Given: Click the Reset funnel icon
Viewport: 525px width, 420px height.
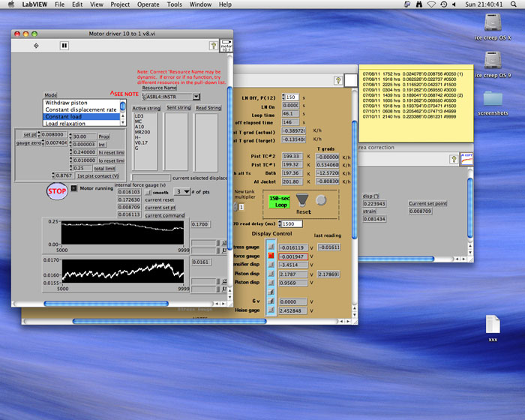Looking at the screenshot, I should (302, 199).
